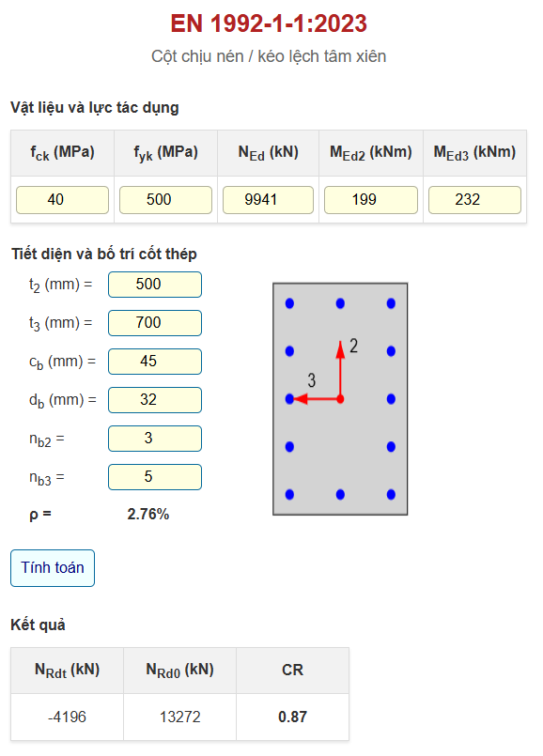The image size is (543, 756).
Task: Click the t3 (mm) depth input 700
Action: (155, 323)
